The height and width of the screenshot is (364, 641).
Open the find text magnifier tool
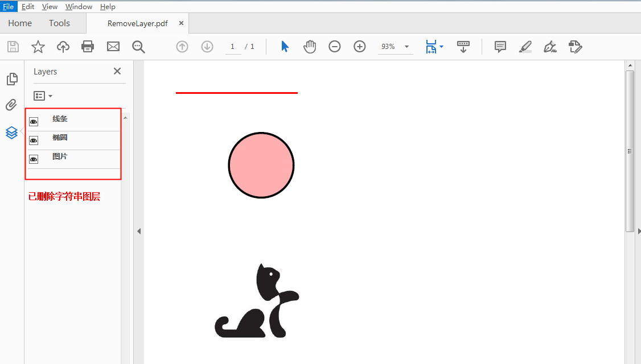pos(138,47)
